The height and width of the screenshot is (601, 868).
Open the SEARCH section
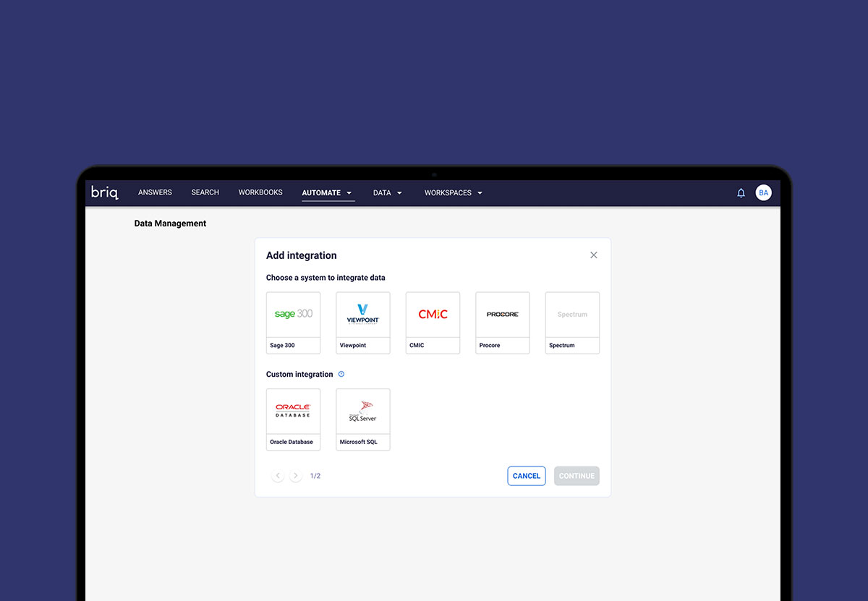[x=205, y=192]
